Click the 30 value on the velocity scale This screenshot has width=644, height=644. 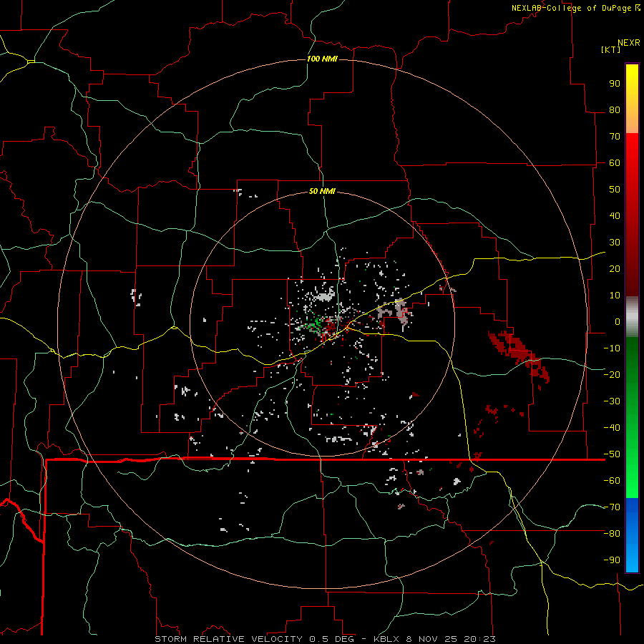coord(615,243)
